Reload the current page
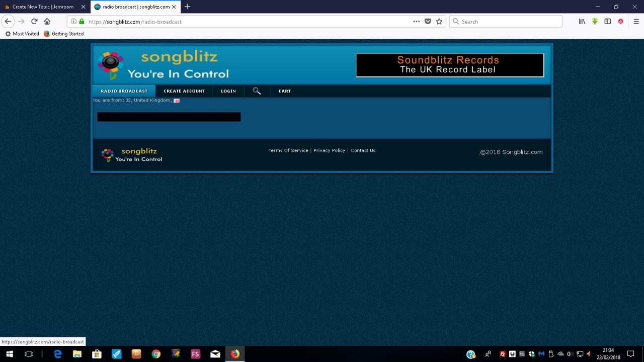 coord(34,22)
